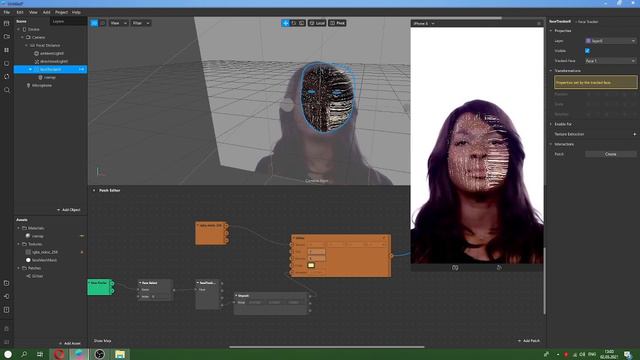Image resolution: width=640 pixels, height=360 pixels.
Task: Collapse the Patch Editor panel
Action: (94, 190)
